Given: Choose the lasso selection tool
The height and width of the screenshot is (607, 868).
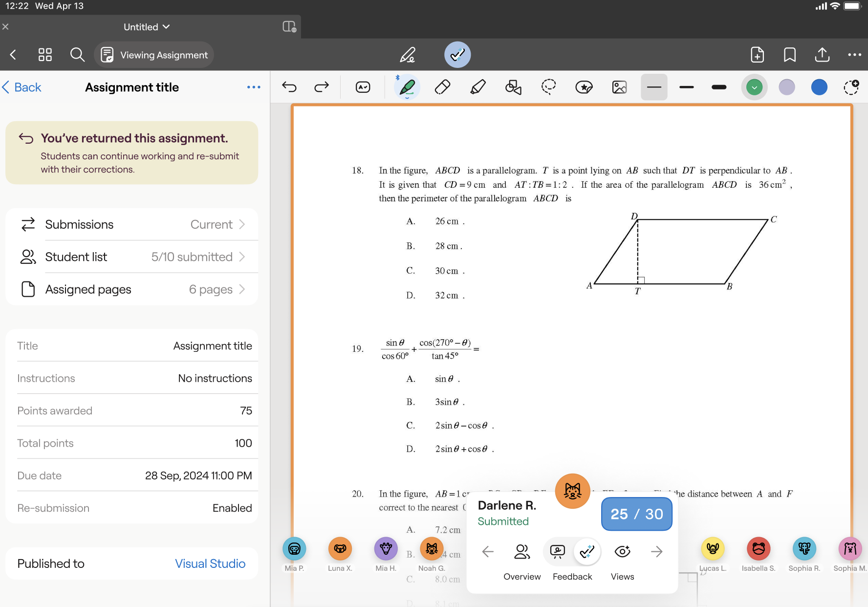Looking at the screenshot, I should 548,87.
